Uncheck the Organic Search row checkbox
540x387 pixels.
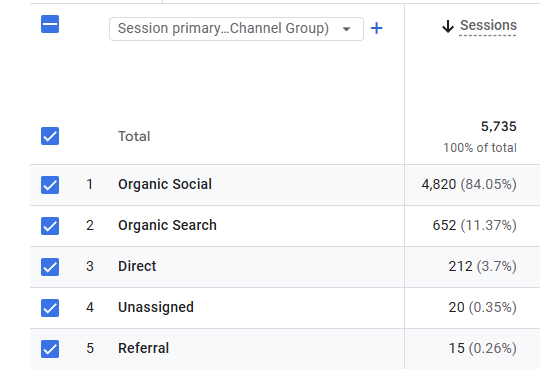[50, 226]
